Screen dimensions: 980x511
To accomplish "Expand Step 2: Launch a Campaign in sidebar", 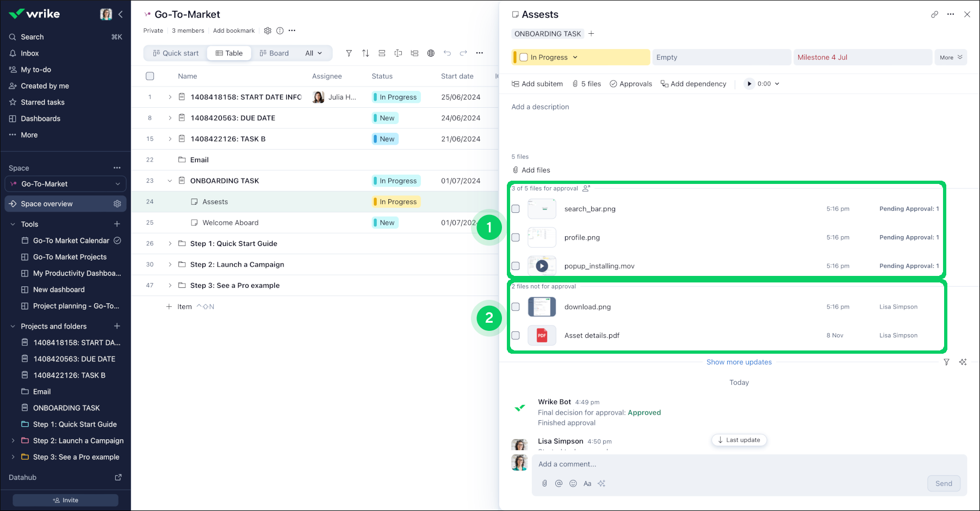I will coord(13,441).
